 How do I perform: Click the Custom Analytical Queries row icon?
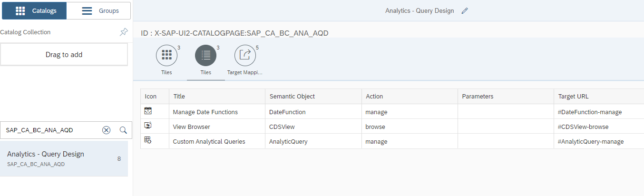click(148, 141)
